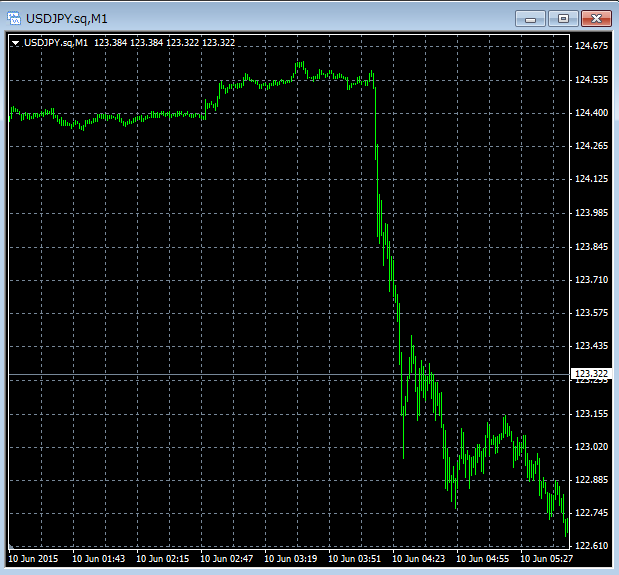The image size is (619, 575).
Task: Select the 10 Jun 05:27 time label
Action: click(x=548, y=560)
